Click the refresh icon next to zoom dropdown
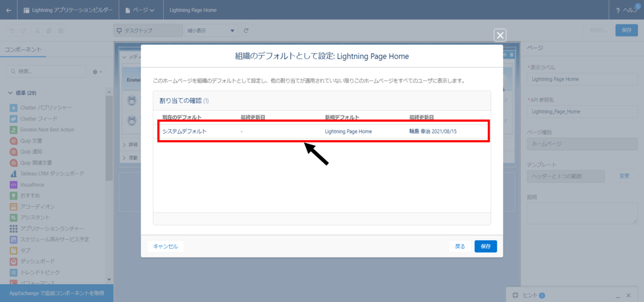The width and height of the screenshot is (644, 302). (x=246, y=31)
